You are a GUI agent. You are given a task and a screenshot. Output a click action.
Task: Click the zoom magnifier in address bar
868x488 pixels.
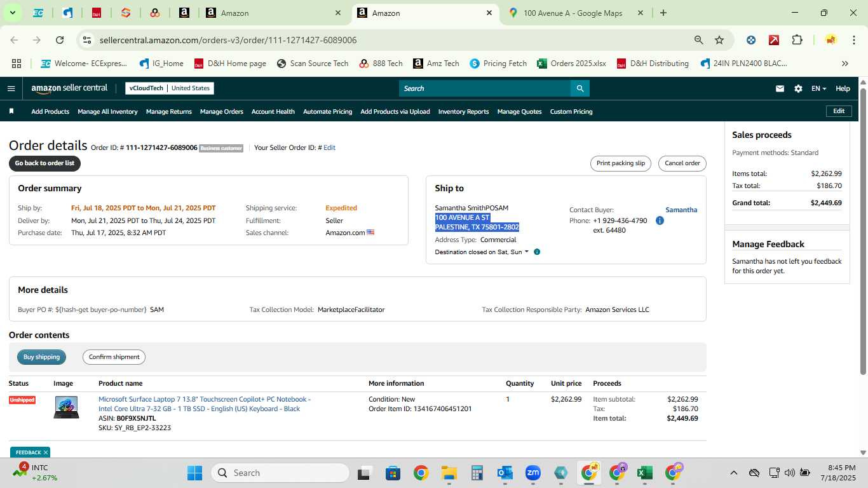click(x=699, y=40)
